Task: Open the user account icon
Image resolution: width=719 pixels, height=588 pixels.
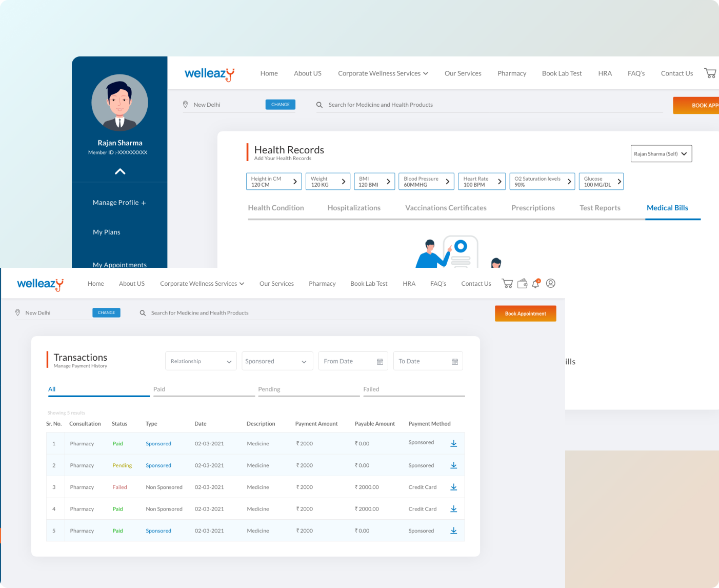Action: 551,283
